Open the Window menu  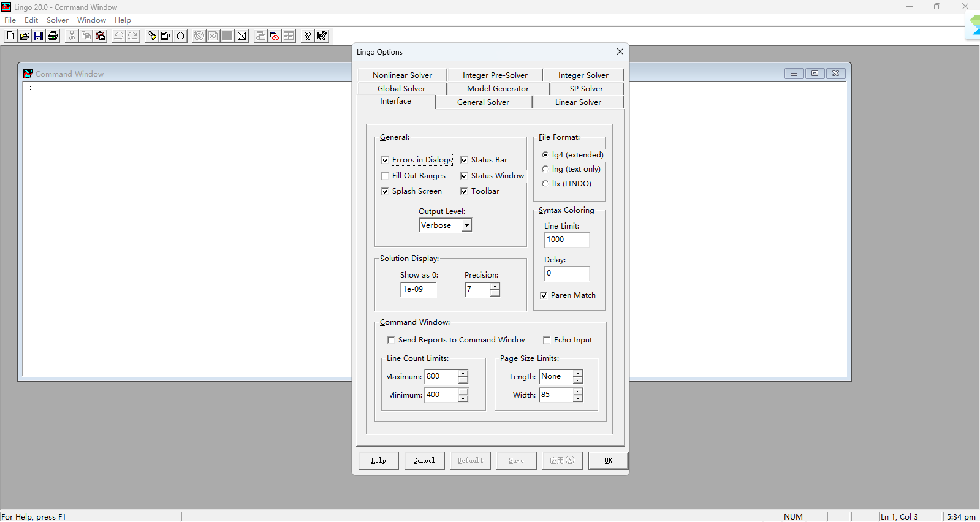pos(91,20)
